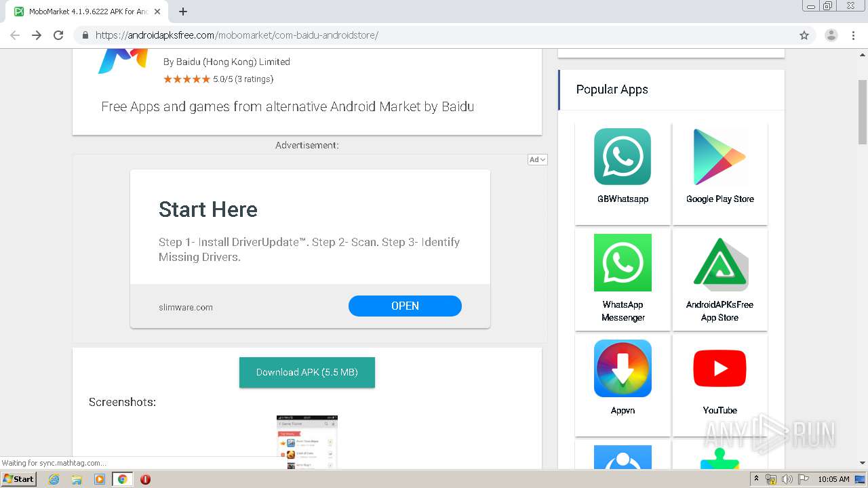The height and width of the screenshot is (488, 868).
Task: Open the Chrome three-dot menu
Action: point(853,35)
